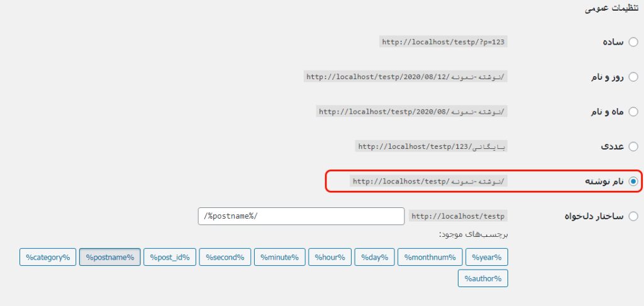Click the numeric example URL ending in /123
Screen dimensions: 644x306
click(431, 146)
